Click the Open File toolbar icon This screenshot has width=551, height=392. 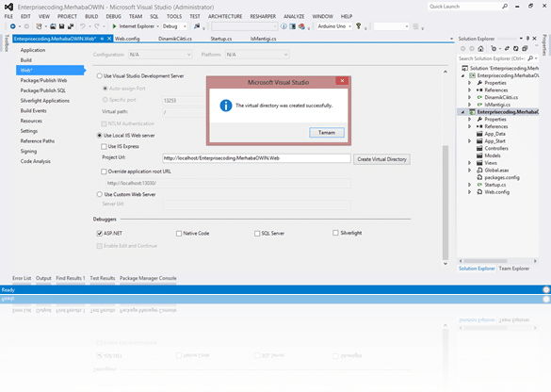pos(53,26)
